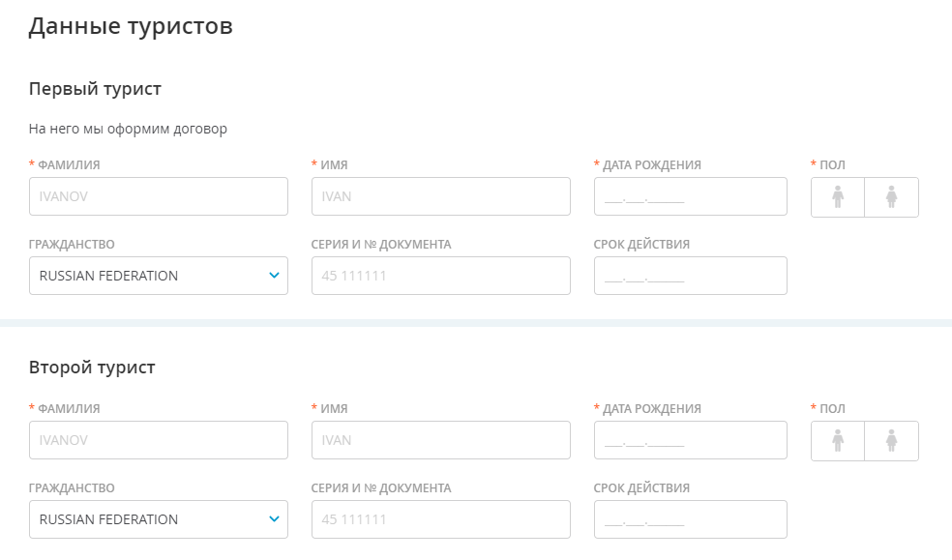Click first tourist document series number field
Image resolution: width=952 pixels, height=560 pixels.
pos(441,276)
